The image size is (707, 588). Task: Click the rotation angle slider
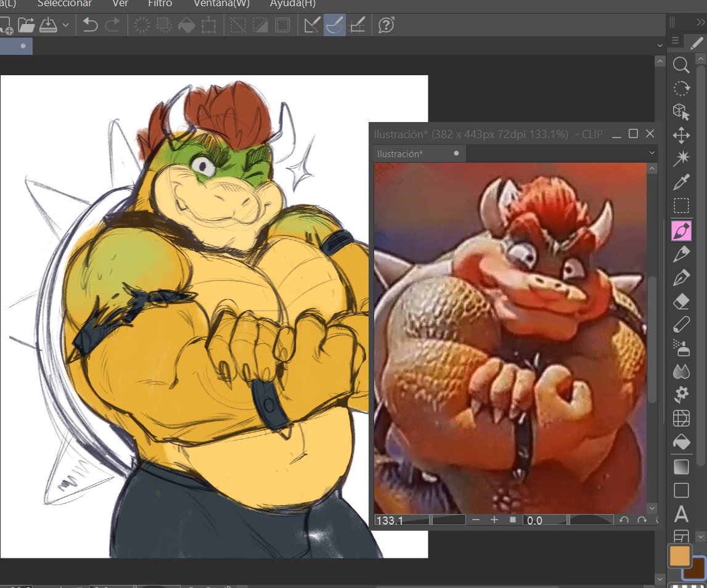(592, 520)
